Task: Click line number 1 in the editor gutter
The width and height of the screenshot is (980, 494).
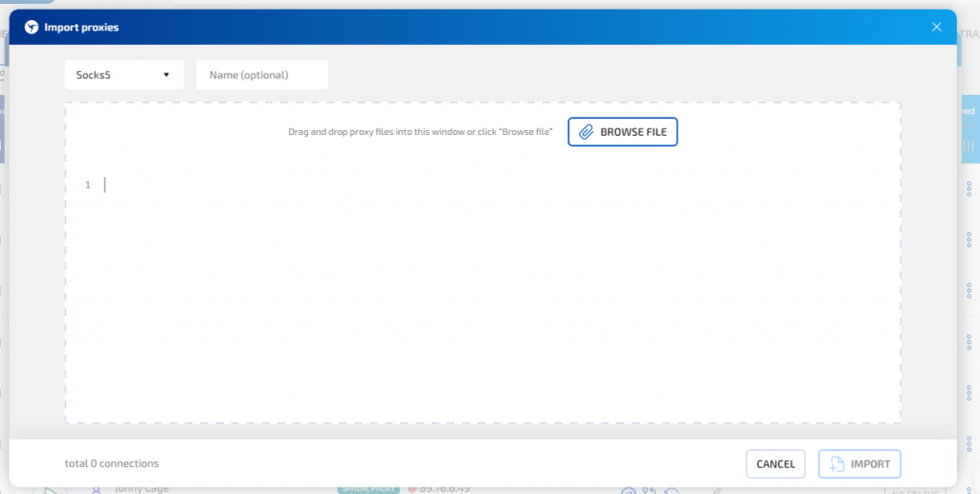Action: click(x=88, y=185)
